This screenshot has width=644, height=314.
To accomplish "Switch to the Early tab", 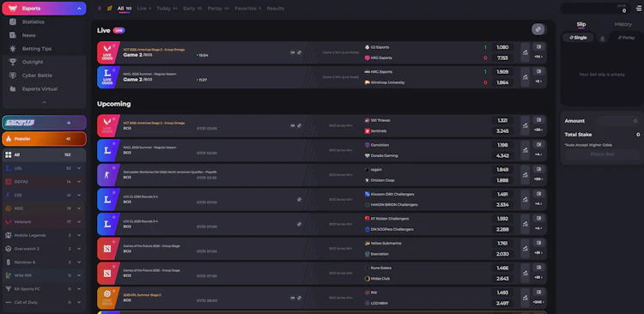I will tap(192, 9).
